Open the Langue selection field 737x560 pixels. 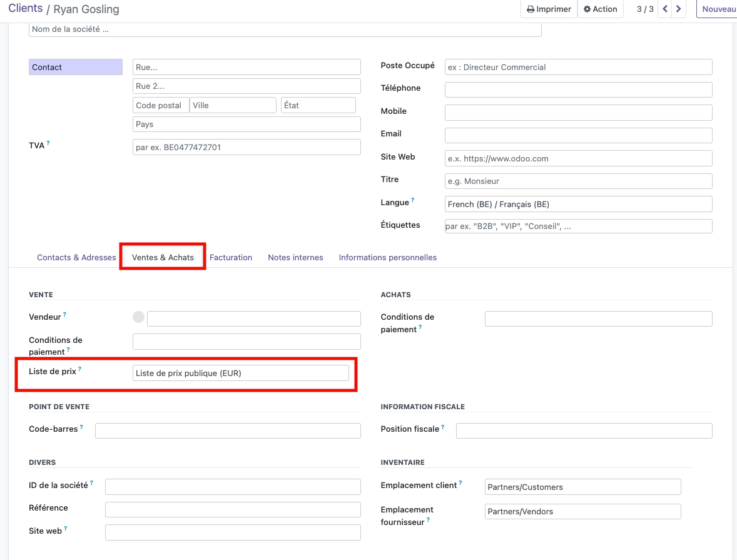[578, 204]
